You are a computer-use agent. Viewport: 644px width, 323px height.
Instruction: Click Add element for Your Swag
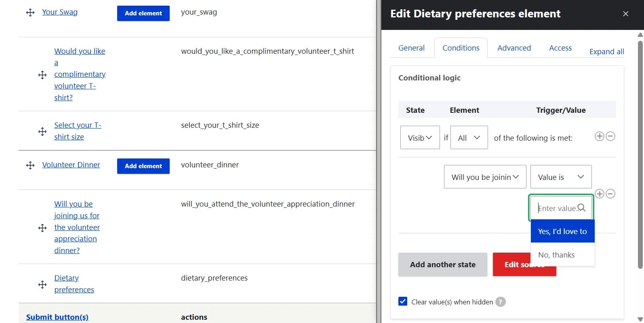tap(143, 13)
